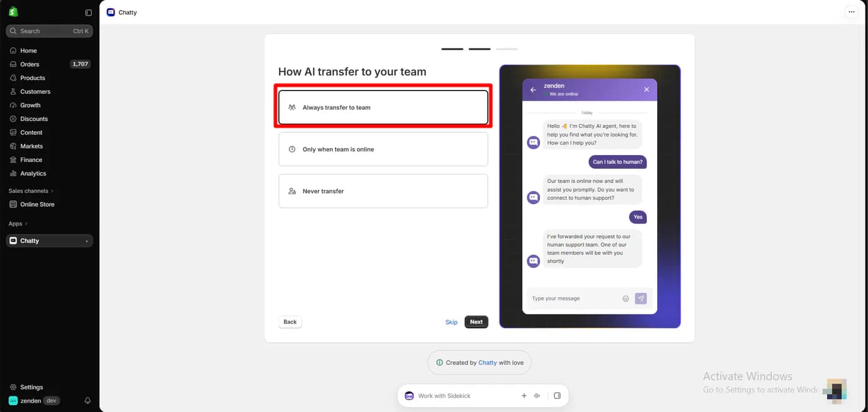Image resolution: width=868 pixels, height=412 pixels.
Task: Open zenden store account switcher
Action: (35, 401)
